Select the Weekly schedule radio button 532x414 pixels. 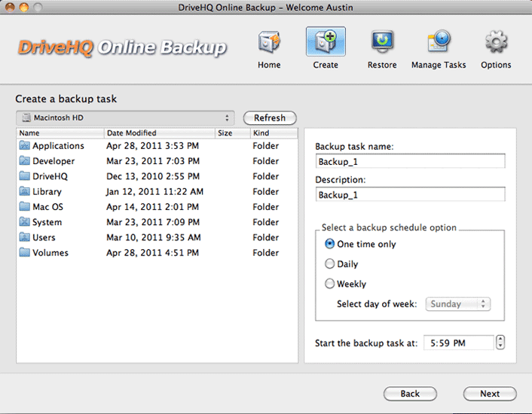330,284
